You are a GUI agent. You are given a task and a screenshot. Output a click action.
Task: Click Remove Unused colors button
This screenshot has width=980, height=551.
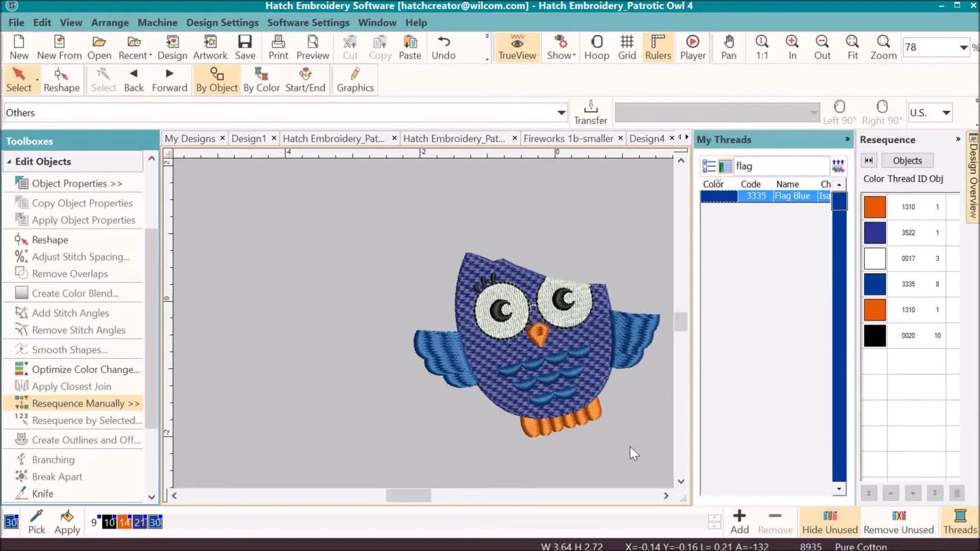(x=898, y=522)
